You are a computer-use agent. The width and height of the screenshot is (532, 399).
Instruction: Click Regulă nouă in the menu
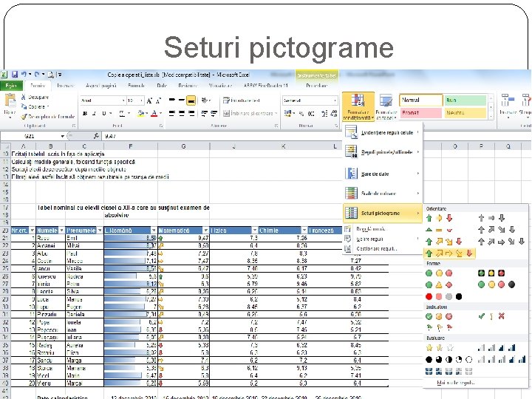click(383, 229)
